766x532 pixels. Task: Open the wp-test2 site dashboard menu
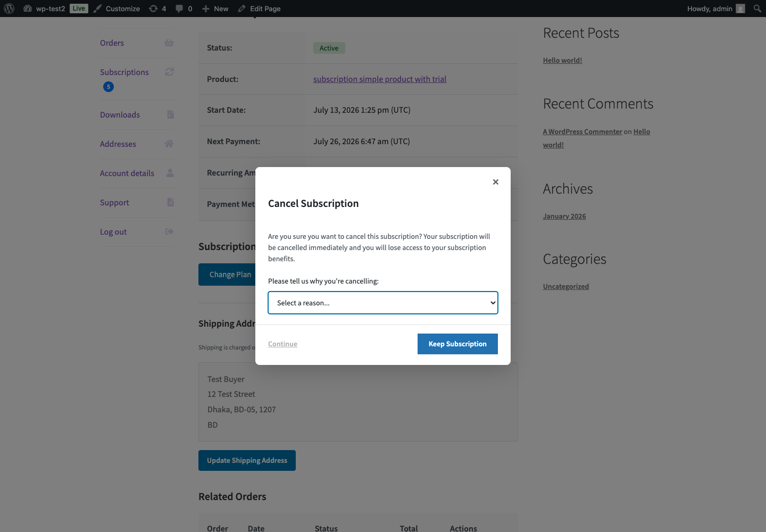coord(44,9)
